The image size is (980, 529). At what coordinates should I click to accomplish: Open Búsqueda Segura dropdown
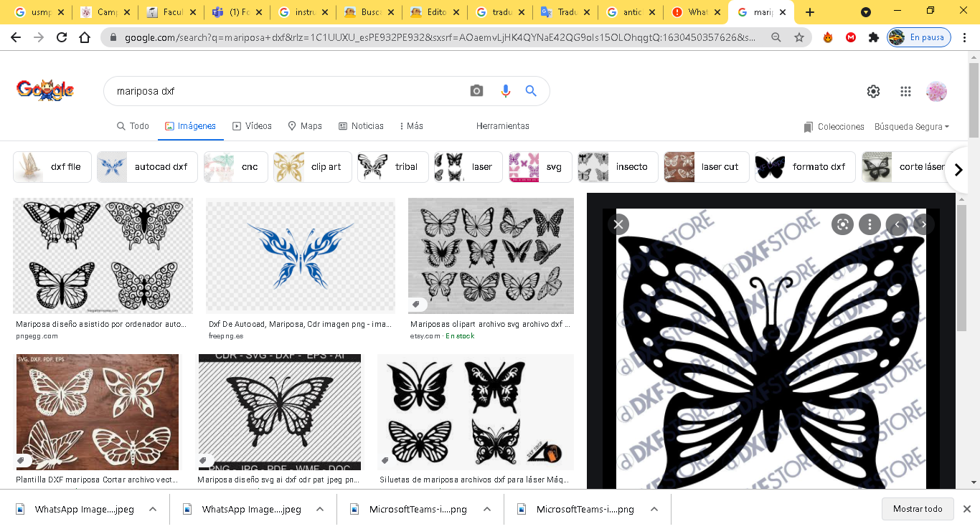pos(912,127)
